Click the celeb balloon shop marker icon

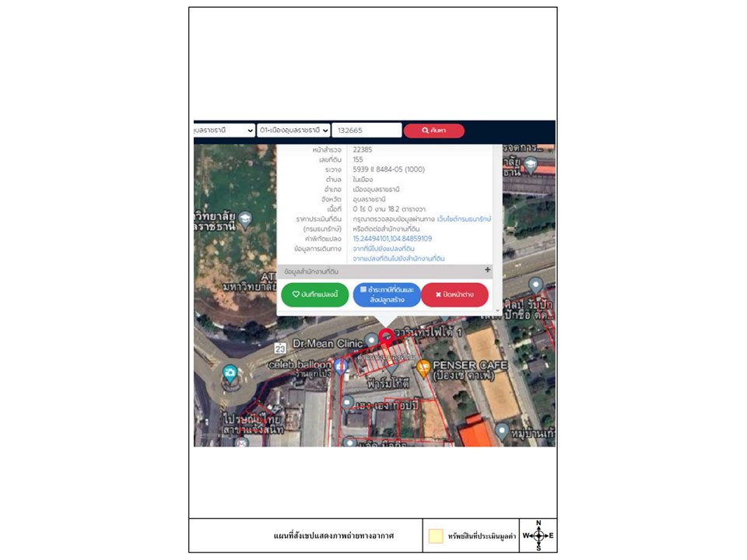click(x=341, y=365)
